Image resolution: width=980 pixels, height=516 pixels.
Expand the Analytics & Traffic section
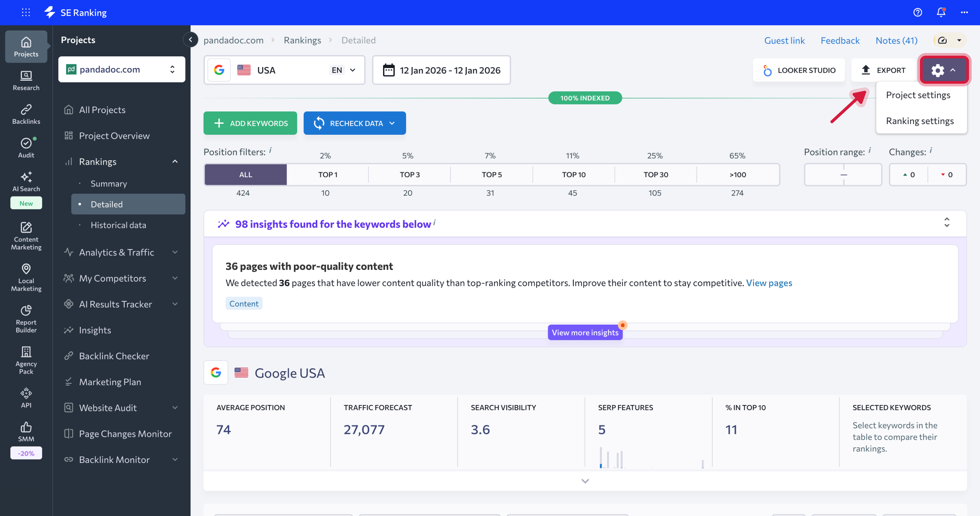point(116,252)
